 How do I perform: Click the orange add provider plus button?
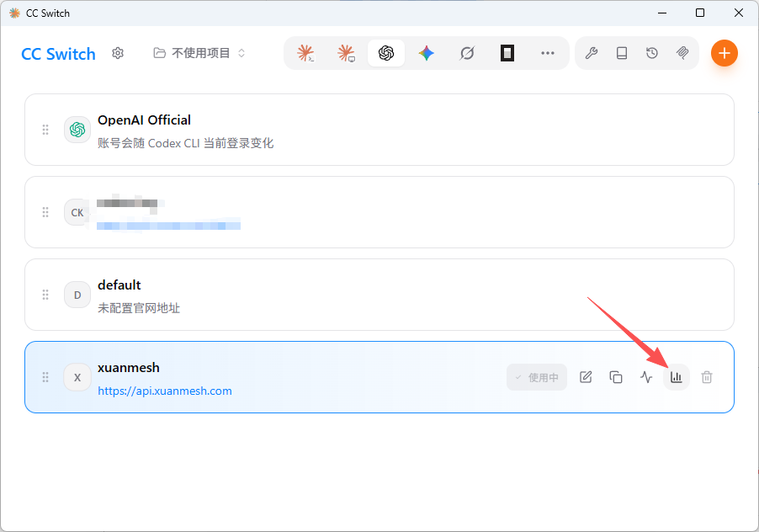(724, 53)
